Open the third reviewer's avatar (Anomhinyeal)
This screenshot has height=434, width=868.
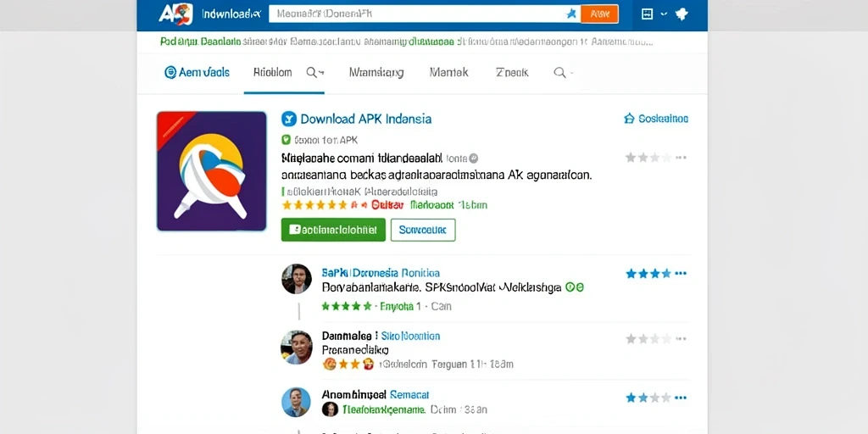coord(296,403)
